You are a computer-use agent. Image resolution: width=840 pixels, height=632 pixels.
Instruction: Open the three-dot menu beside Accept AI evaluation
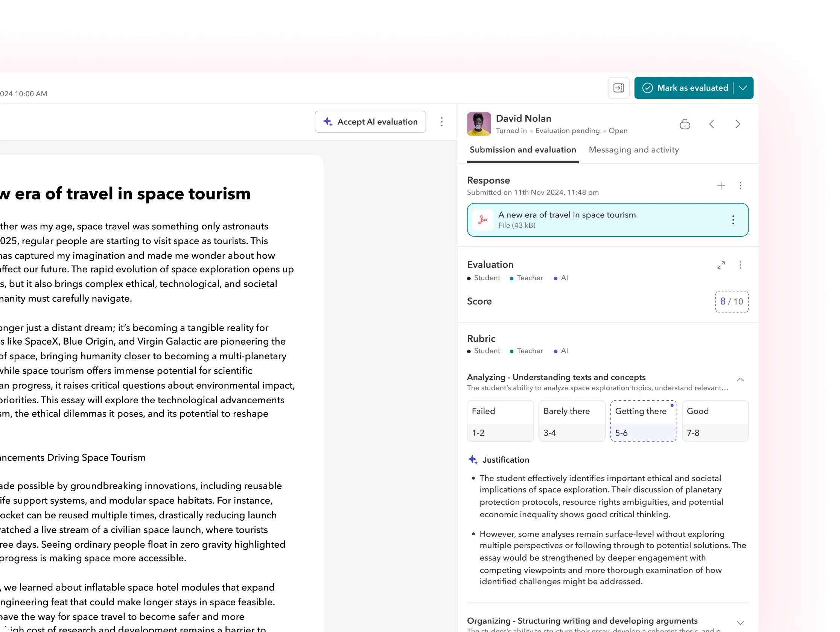click(441, 122)
